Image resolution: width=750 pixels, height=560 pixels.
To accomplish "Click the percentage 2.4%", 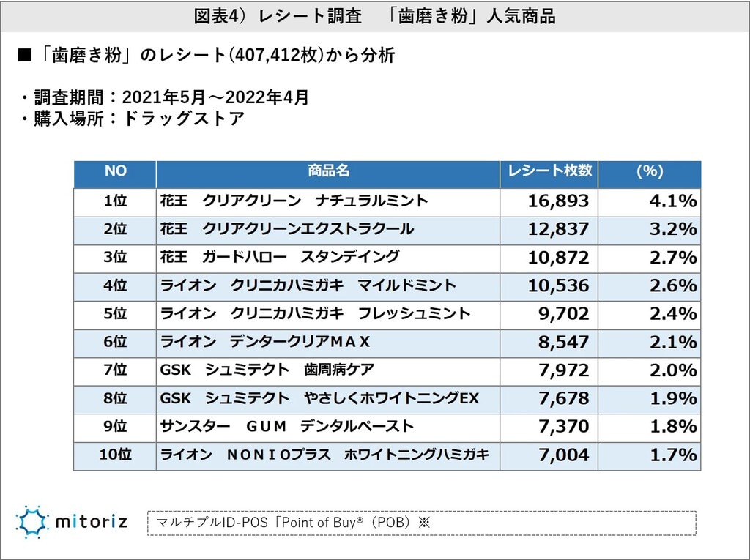I will 673,314.
